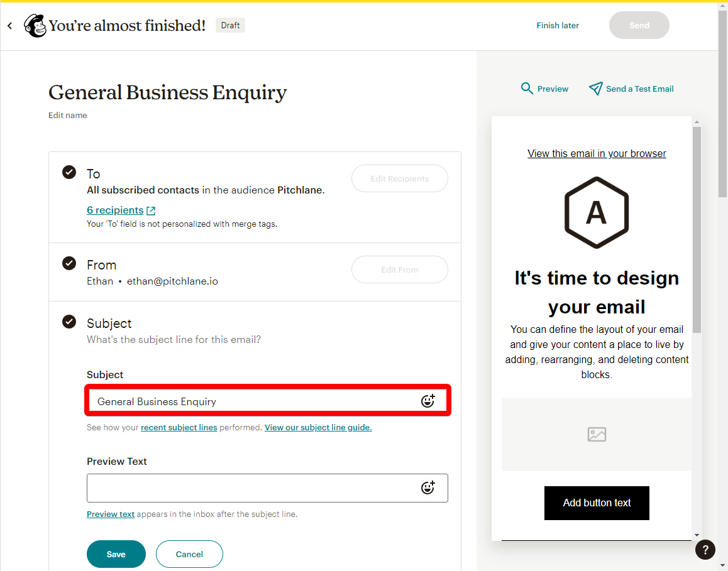Click the Mailchimp monkey logo
The height and width of the screenshot is (571, 728).
pos(35,26)
